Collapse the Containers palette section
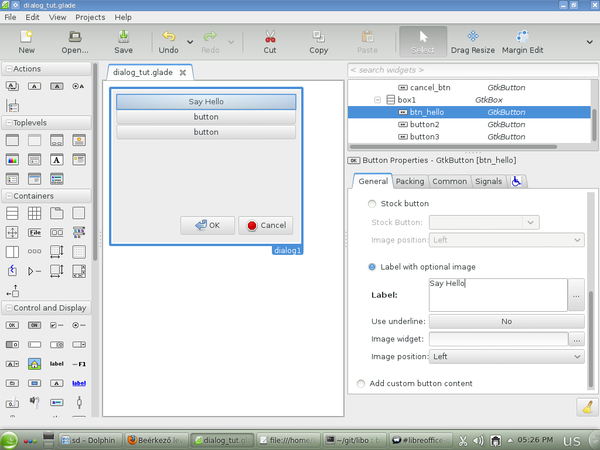Screen dimensions: 600x450 (x=9, y=196)
